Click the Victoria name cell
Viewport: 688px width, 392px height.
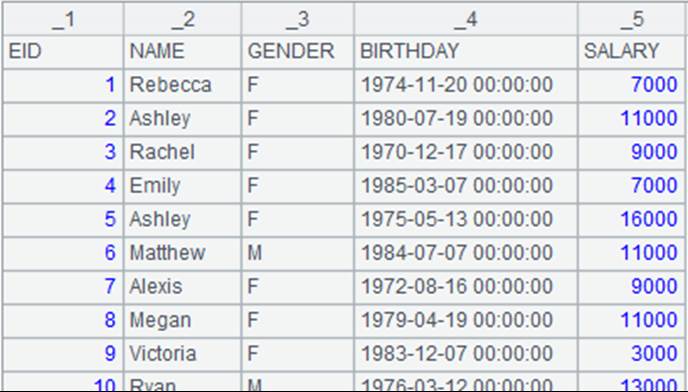click(183, 354)
